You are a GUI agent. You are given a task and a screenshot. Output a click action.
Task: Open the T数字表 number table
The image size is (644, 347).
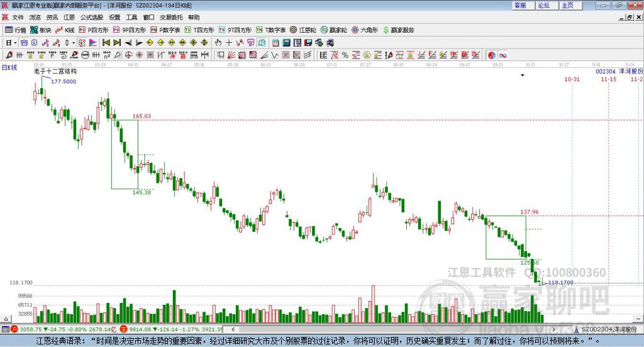(x=270, y=30)
